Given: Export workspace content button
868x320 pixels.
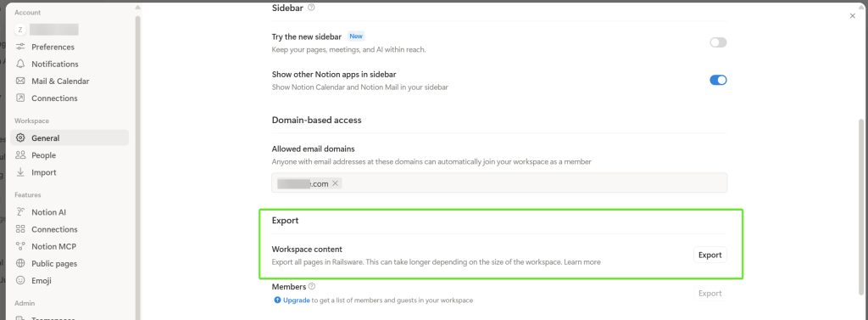Looking at the screenshot, I should click(x=709, y=255).
